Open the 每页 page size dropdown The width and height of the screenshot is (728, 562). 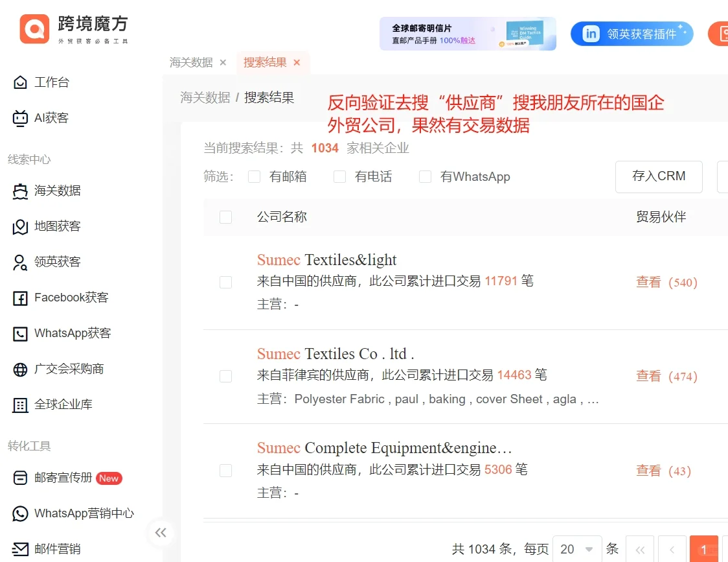[x=576, y=548]
